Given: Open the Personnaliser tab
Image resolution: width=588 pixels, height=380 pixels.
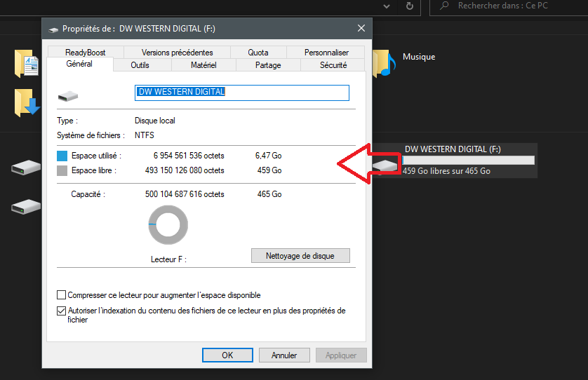Looking at the screenshot, I should click(x=326, y=53).
